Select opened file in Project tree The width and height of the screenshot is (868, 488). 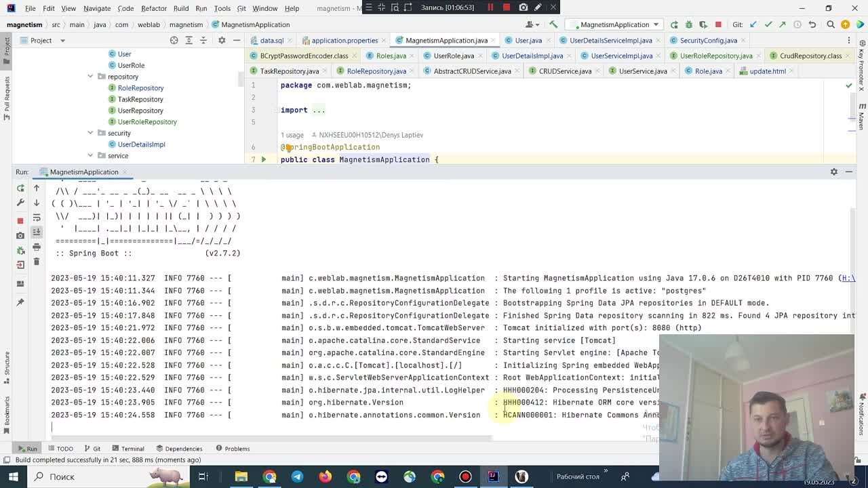174,41
